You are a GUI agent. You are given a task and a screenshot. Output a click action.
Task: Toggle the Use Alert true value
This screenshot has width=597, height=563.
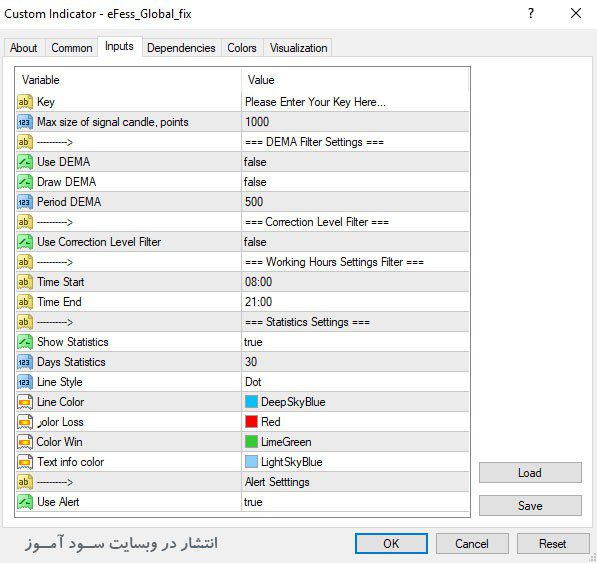click(x=355, y=502)
